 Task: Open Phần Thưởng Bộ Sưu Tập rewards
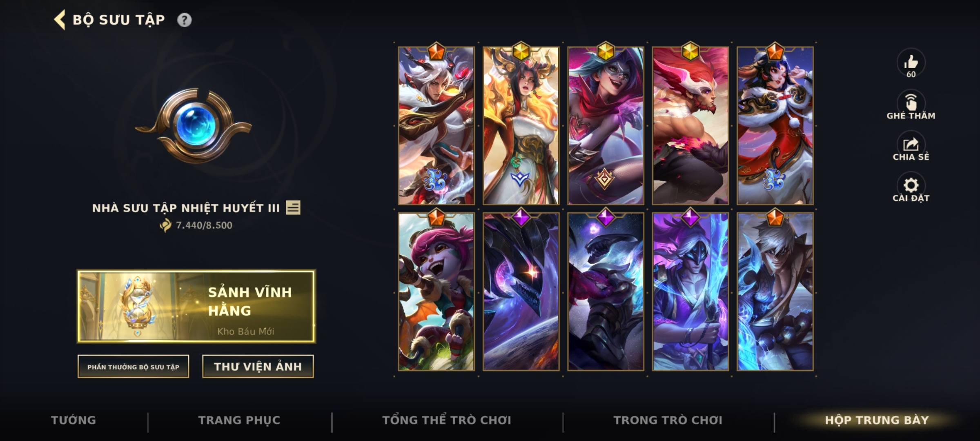coord(134,366)
